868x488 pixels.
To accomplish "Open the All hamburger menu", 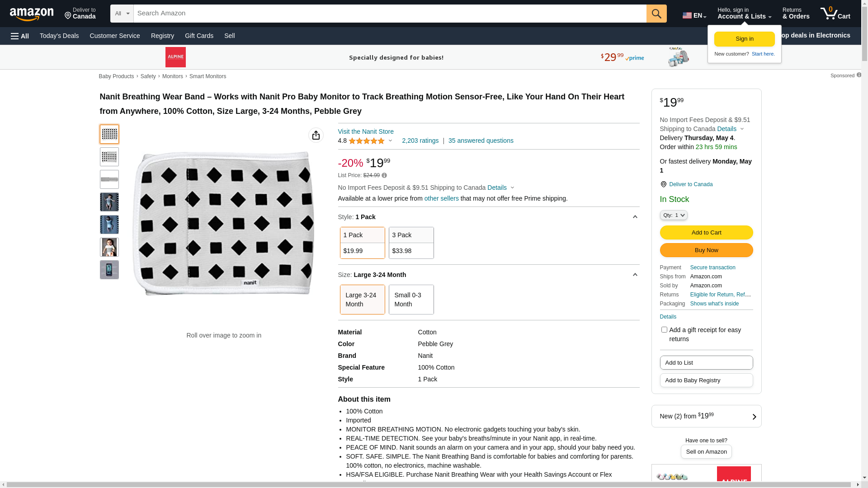I will coord(20,36).
